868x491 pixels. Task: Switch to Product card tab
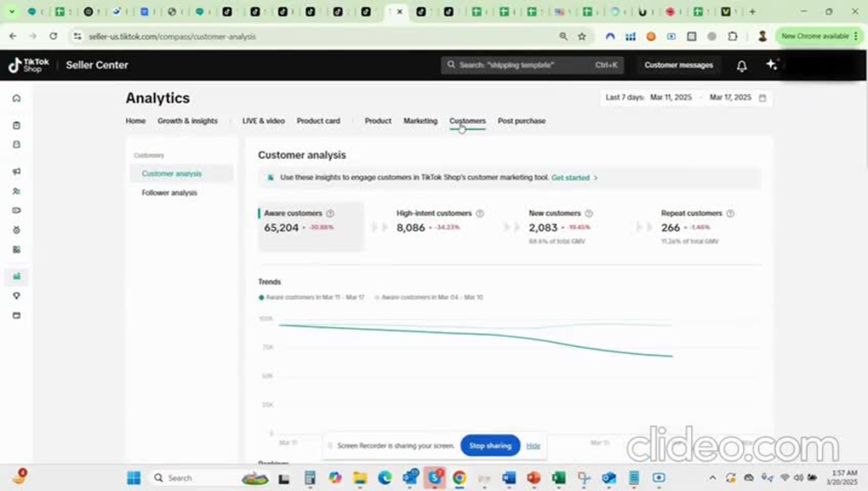[x=319, y=121]
